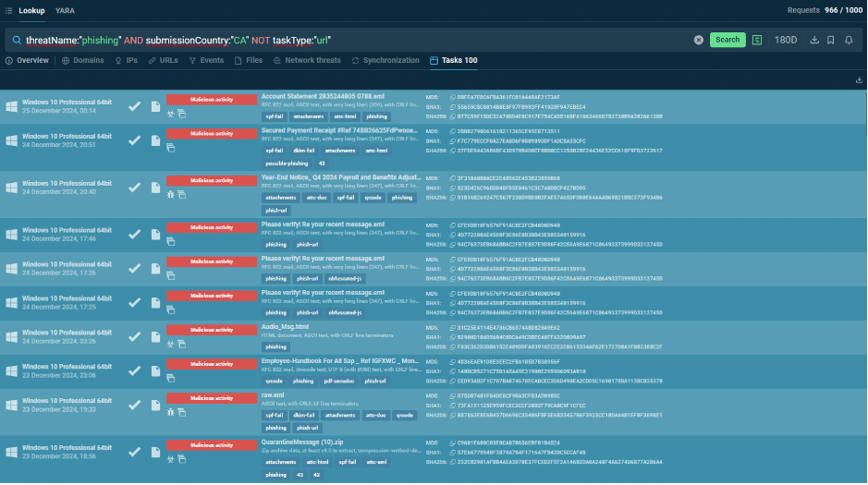Copy the MD5 hash of the Account Statement row
The width and height of the screenshot is (868, 485).
coord(451,96)
